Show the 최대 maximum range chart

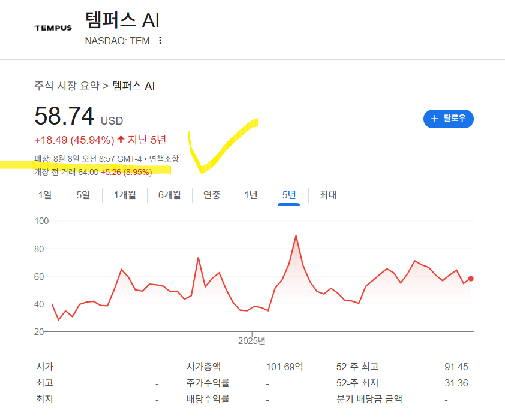click(x=328, y=195)
